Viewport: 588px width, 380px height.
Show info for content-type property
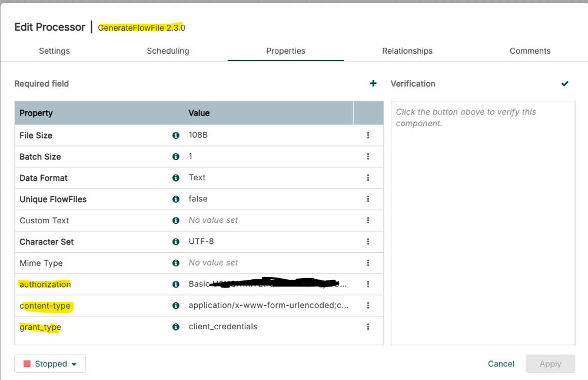175,306
